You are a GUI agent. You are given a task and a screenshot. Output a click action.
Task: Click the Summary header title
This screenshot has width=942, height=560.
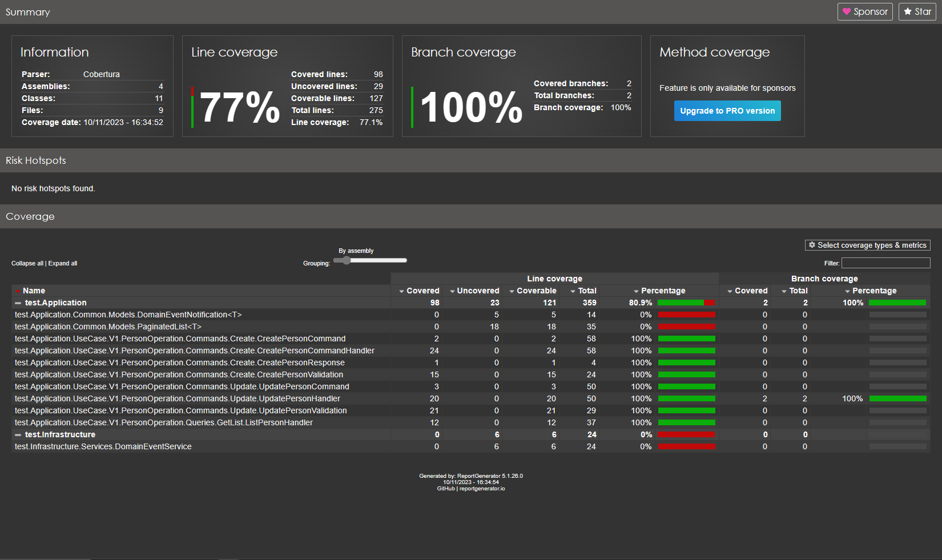28,12
